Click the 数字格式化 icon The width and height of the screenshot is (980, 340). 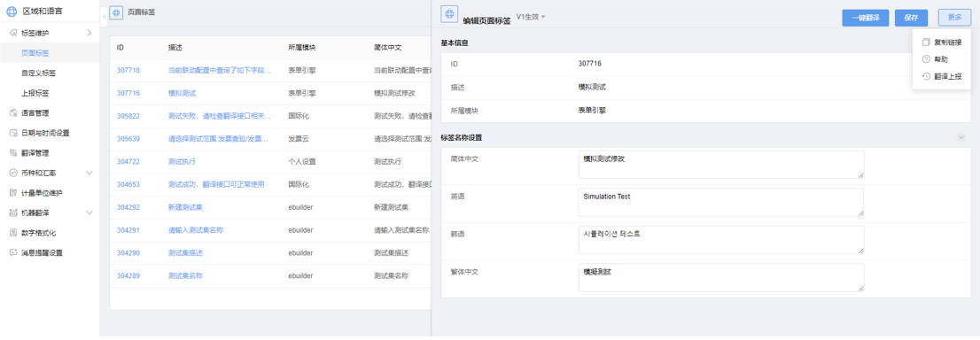(x=14, y=233)
